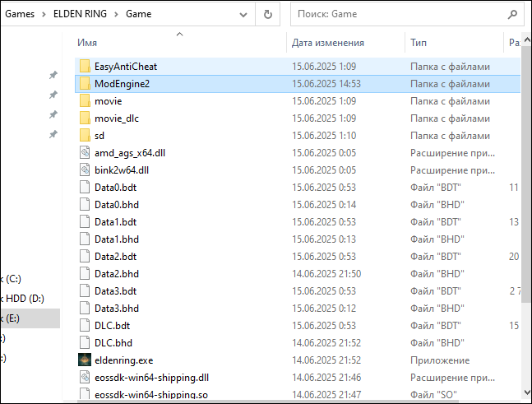Click scrollbar up arrow in file list
This screenshot has width=532, height=404.
526,40
